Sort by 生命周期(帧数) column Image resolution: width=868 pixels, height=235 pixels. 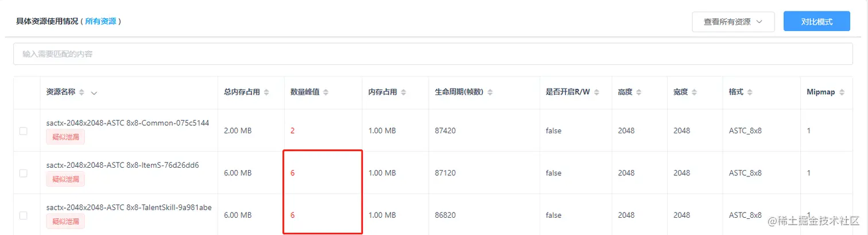pos(490,93)
